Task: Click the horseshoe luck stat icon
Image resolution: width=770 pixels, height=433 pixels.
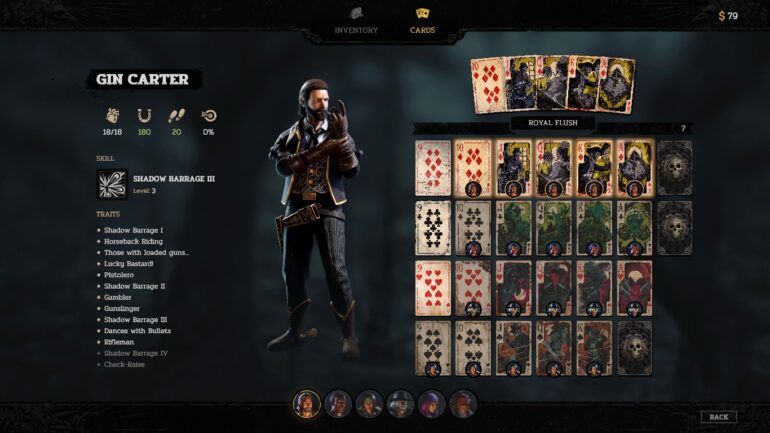Action: (x=144, y=116)
